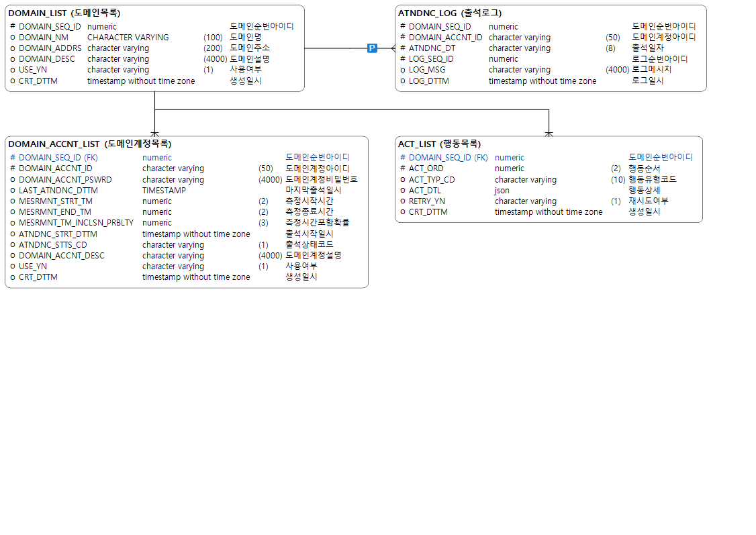The width and height of the screenshot is (756, 535).
Task: Select the DOMAIN_ADDRS column row
Action: pos(50,48)
